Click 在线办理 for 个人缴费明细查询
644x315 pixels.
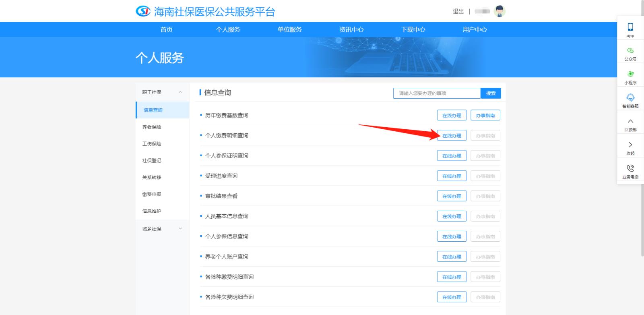pos(452,136)
